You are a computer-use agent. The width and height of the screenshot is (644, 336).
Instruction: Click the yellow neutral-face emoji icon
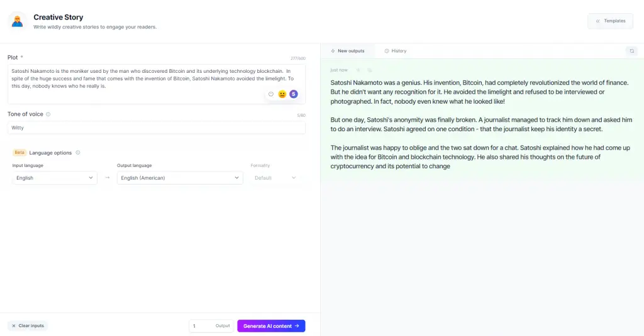[282, 94]
